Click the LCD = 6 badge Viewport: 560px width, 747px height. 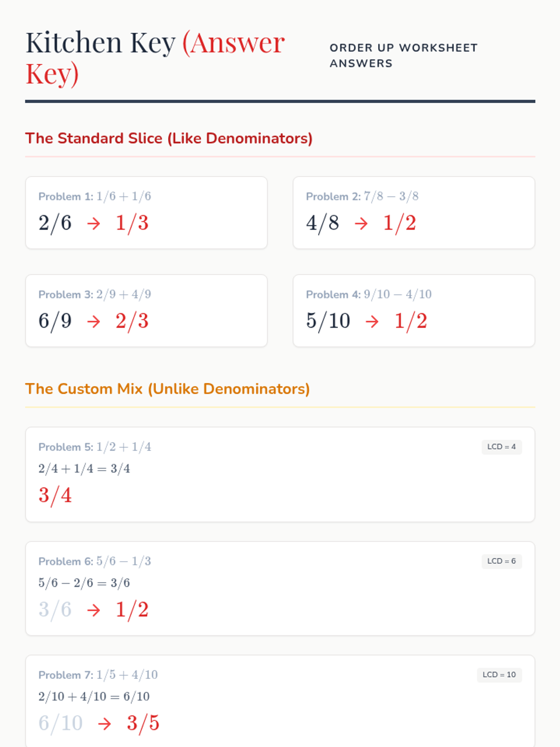(x=501, y=561)
